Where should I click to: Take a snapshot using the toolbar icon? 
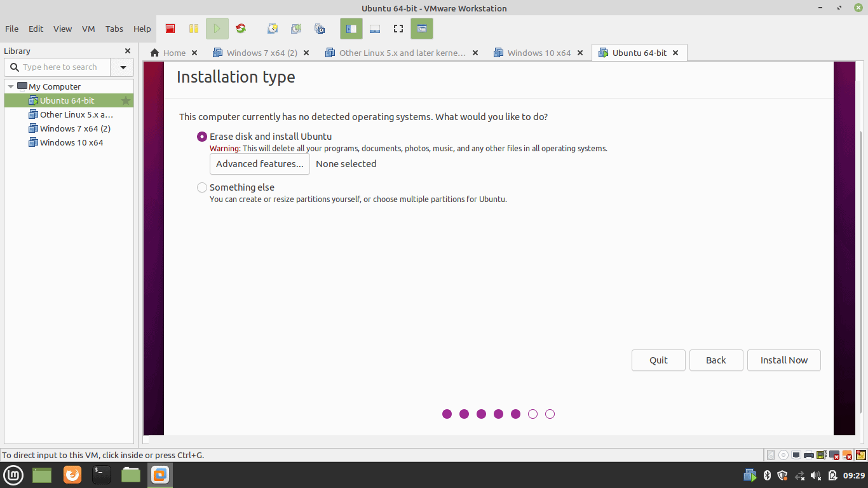(273, 29)
